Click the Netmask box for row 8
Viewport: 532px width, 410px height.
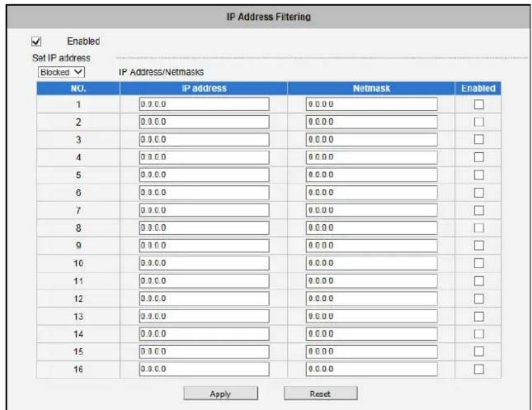(372, 228)
